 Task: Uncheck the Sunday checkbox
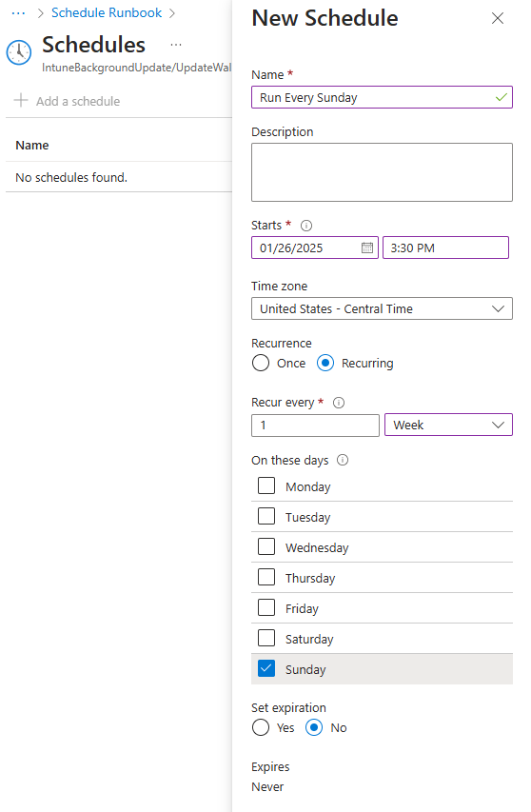pos(266,668)
